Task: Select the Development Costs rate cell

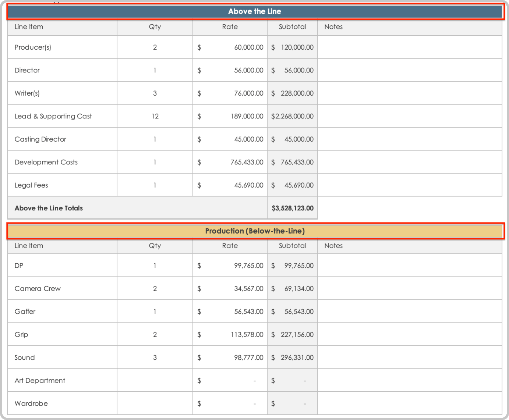Action: (x=230, y=162)
